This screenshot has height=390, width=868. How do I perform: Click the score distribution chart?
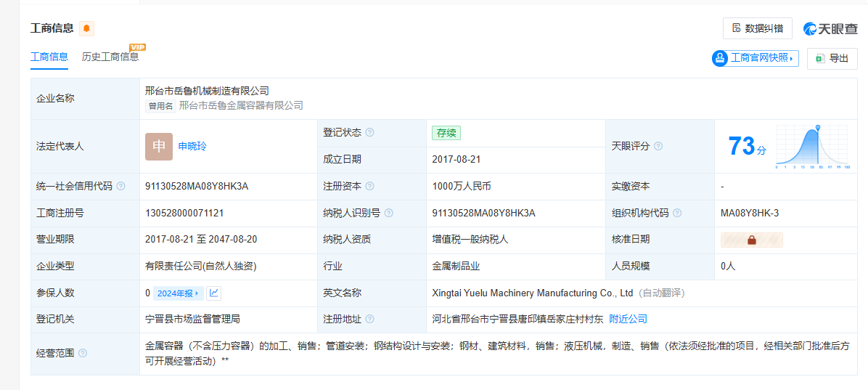click(x=812, y=146)
